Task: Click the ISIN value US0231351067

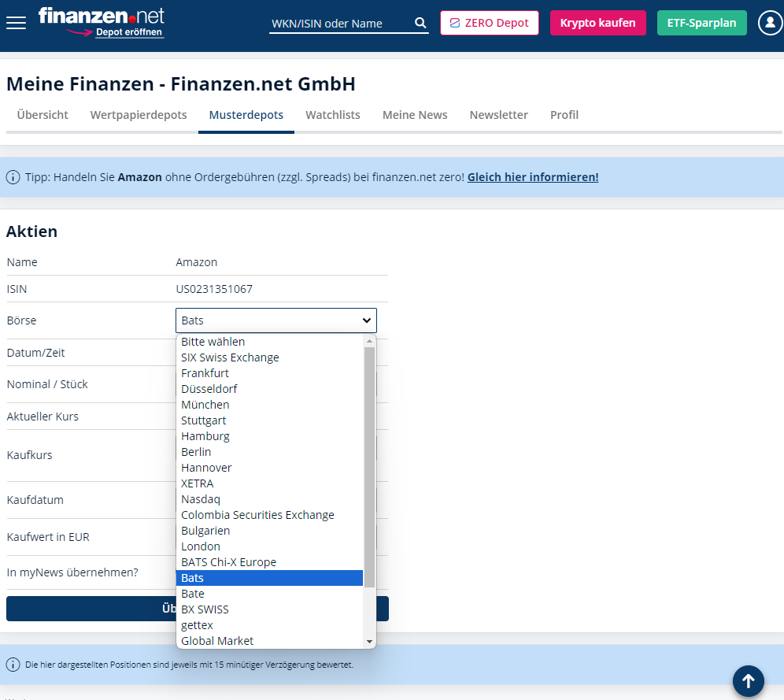Action: pos(214,289)
